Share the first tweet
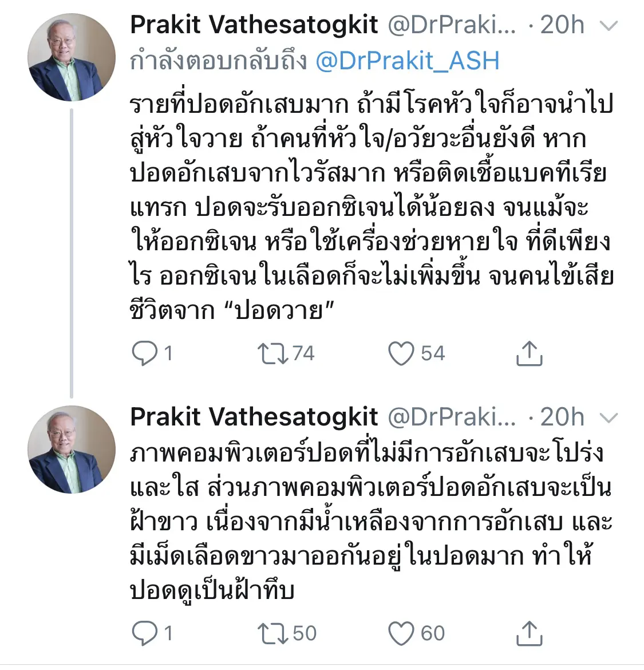Image resolution: width=644 pixels, height=670 pixels. click(x=529, y=353)
